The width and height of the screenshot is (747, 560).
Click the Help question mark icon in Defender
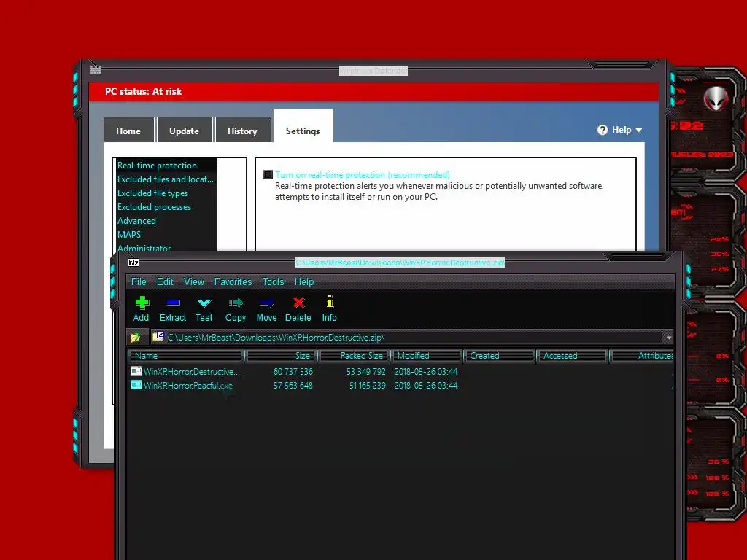click(603, 130)
